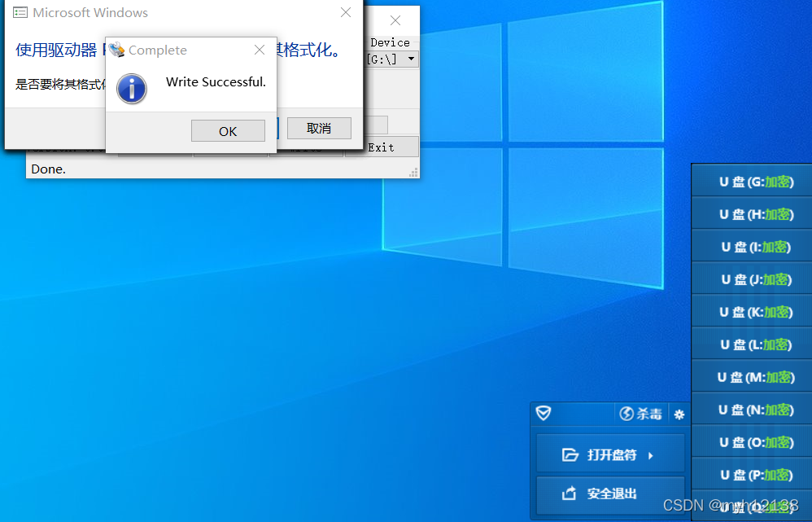Open U 盘 (O:加密) drive
812x522 pixels.
[x=752, y=442]
